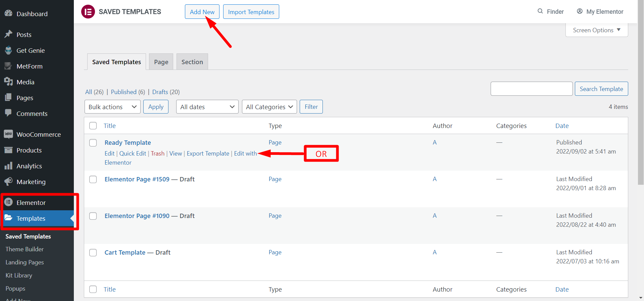The width and height of the screenshot is (644, 301).
Task: Click the Pages icon in sidebar
Action: click(8, 97)
